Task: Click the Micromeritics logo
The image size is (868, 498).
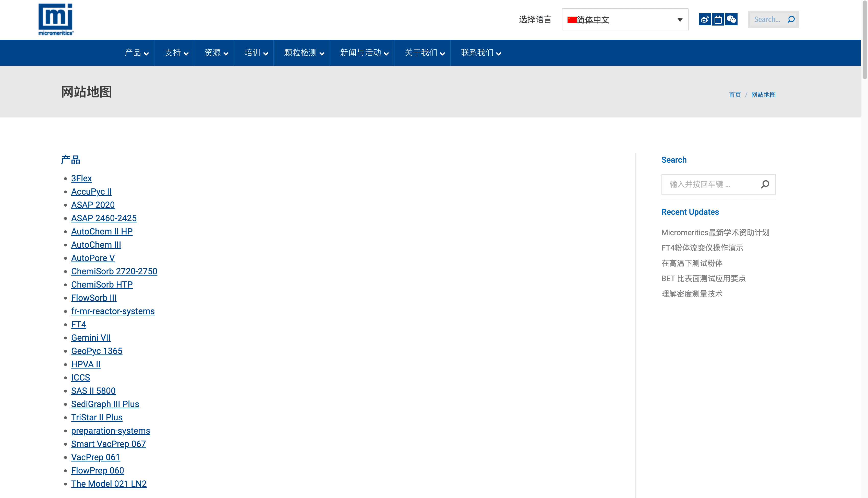Action: pyautogui.click(x=56, y=19)
